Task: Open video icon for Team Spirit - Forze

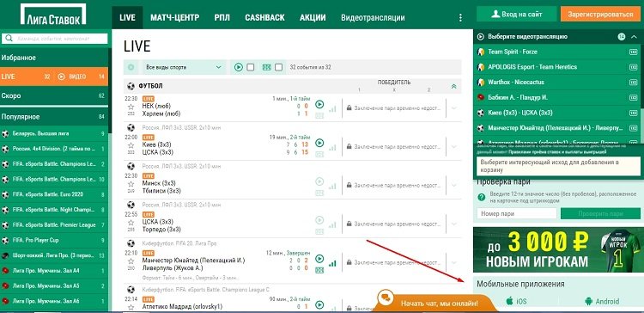Action: [633, 52]
